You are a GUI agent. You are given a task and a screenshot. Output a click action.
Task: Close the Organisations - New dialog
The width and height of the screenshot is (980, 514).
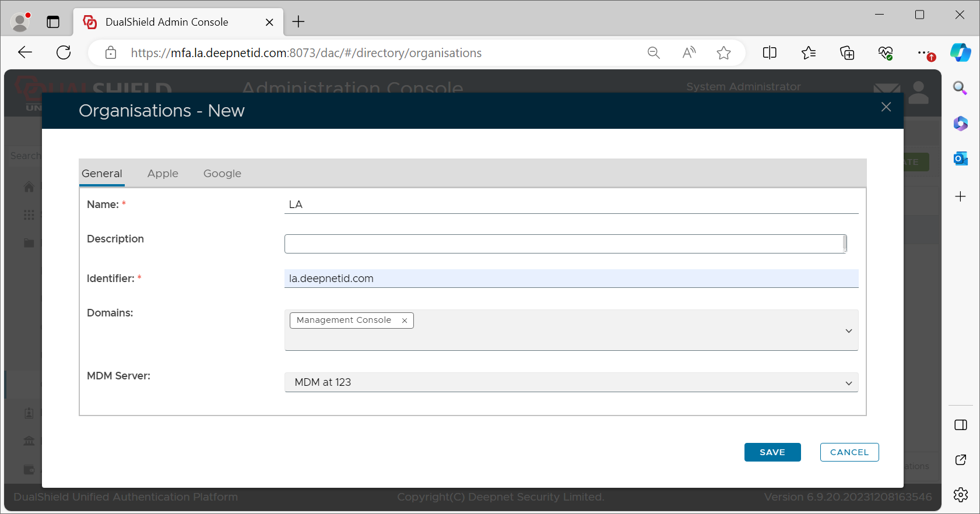click(x=886, y=107)
